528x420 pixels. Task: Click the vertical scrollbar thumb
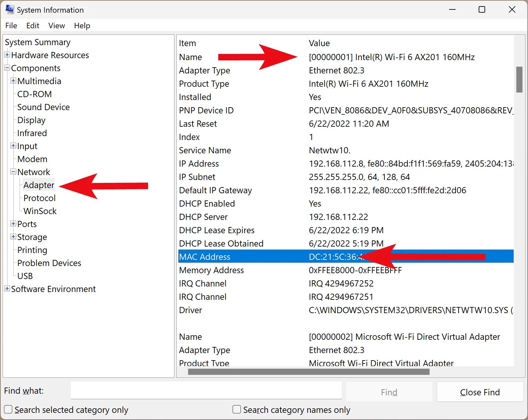pyautogui.click(x=519, y=80)
